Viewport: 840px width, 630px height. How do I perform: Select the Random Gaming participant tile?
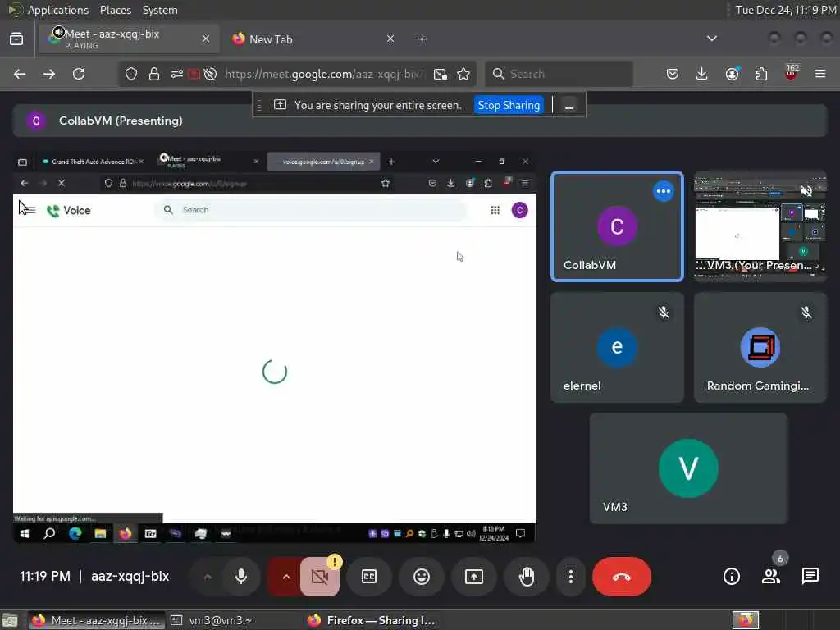point(760,347)
